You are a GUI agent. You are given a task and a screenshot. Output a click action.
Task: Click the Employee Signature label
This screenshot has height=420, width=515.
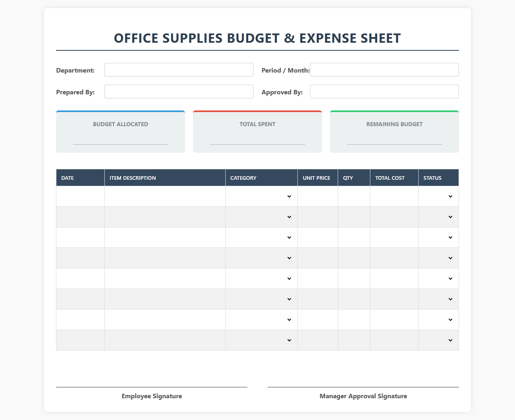coord(152,396)
